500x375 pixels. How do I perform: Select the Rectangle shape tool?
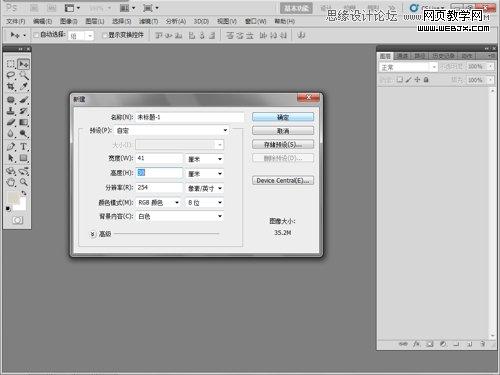click(x=23, y=158)
